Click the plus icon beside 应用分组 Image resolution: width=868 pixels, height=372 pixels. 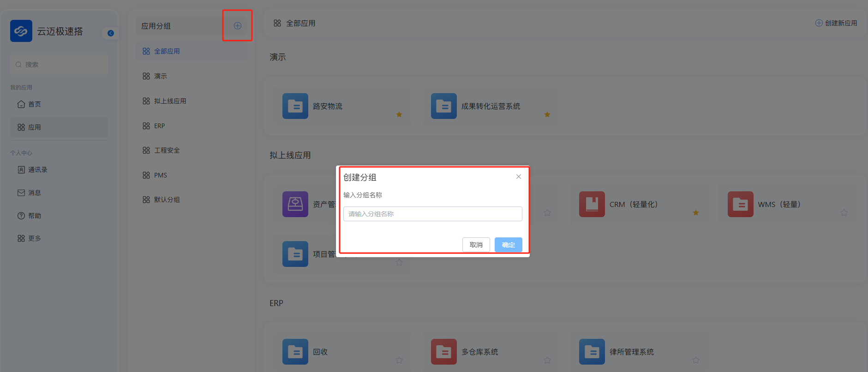237,26
